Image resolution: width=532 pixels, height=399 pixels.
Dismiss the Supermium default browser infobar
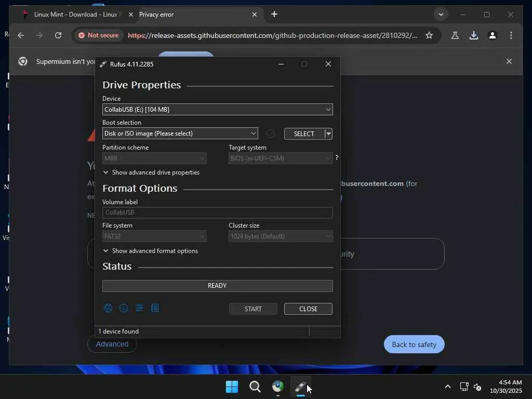pos(509,61)
